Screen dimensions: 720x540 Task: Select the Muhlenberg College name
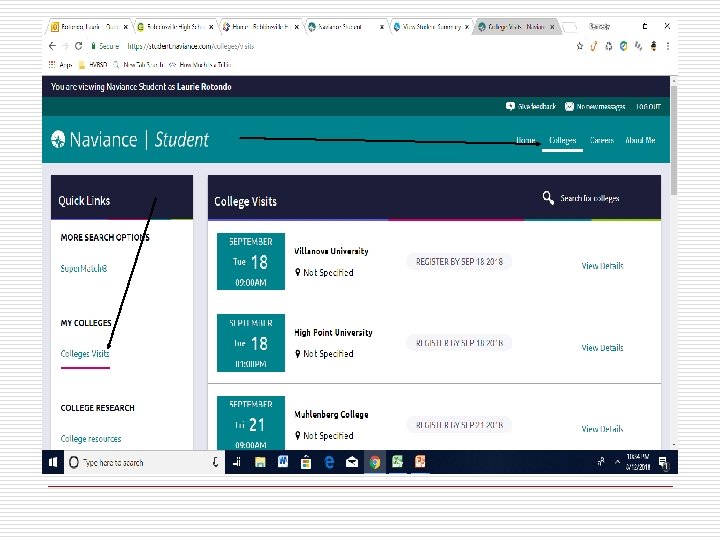click(331, 414)
